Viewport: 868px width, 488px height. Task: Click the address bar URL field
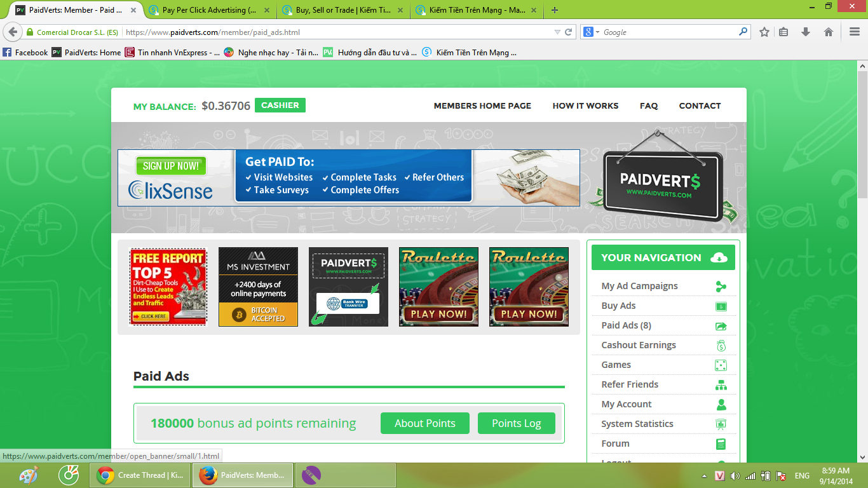pos(337,32)
